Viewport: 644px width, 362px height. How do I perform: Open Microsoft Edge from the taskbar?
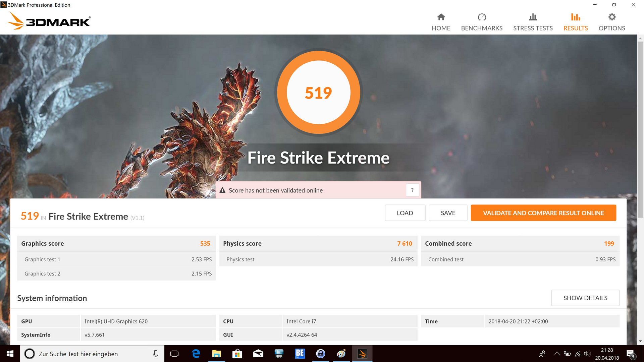click(196, 354)
